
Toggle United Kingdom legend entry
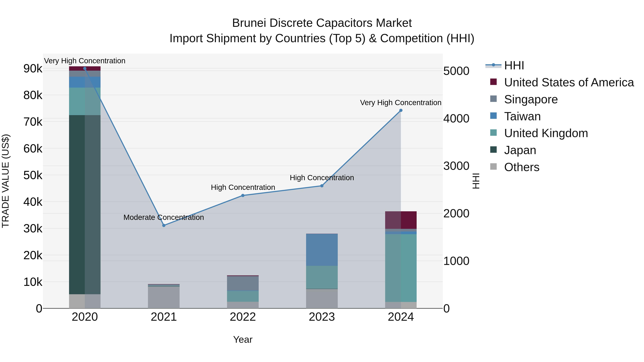pyautogui.click(x=539, y=133)
